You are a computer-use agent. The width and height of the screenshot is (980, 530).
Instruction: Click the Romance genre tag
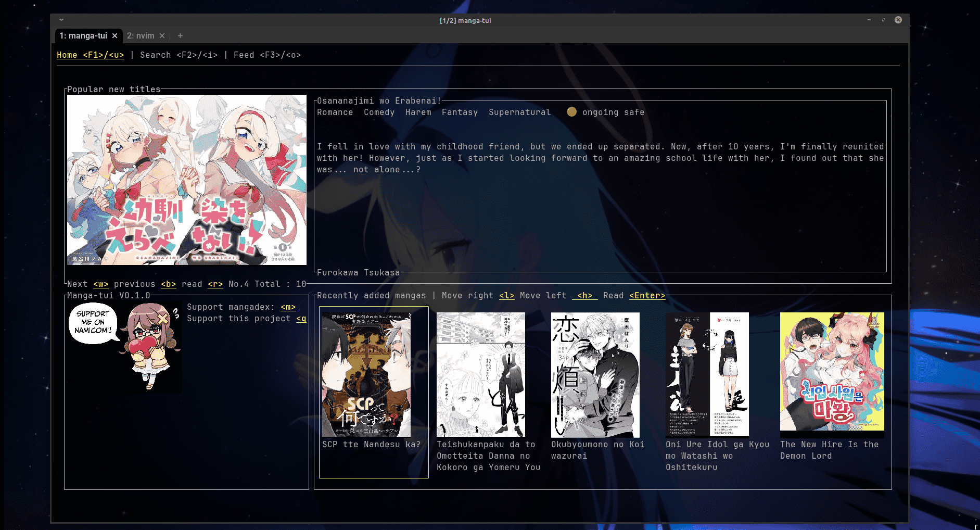(335, 112)
